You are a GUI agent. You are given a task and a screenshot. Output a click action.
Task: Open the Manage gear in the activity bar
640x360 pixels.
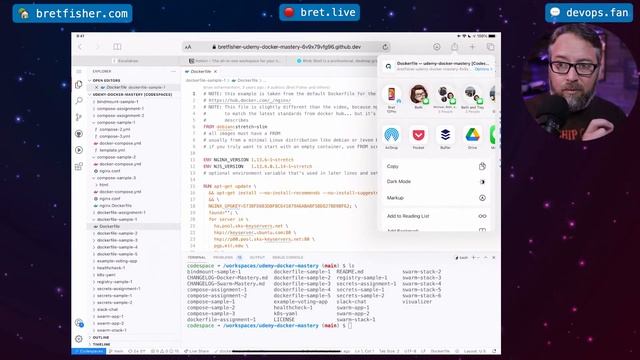coord(79,339)
